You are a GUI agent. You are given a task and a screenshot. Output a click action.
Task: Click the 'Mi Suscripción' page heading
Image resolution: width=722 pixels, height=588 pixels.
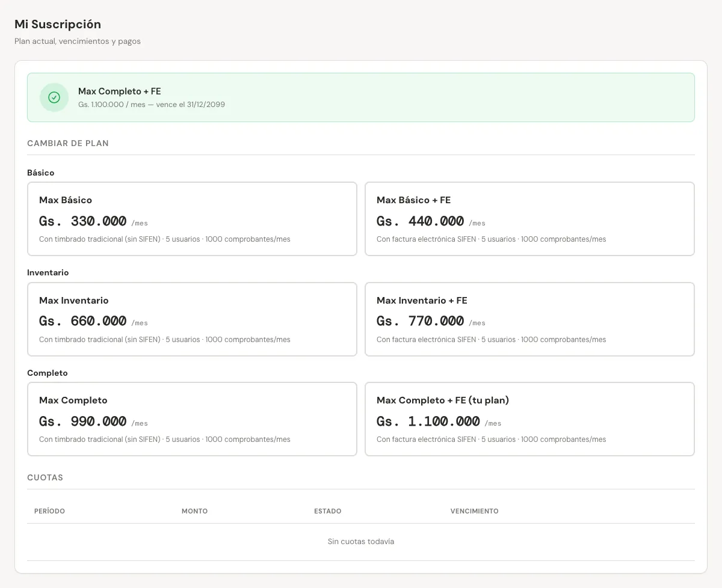(x=58, y=24)
